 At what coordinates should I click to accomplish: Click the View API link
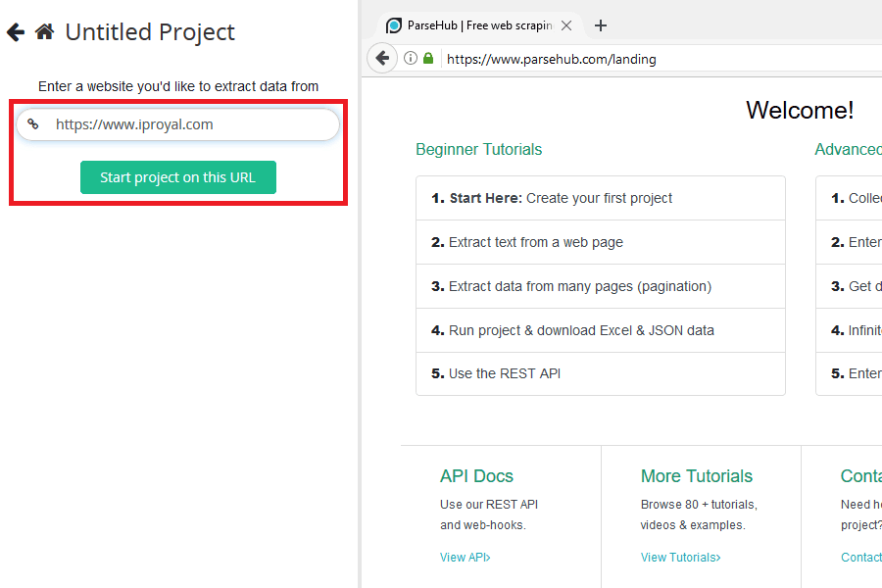(x=465, y=557)
